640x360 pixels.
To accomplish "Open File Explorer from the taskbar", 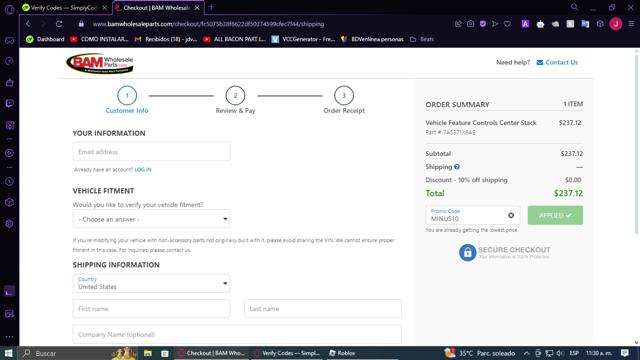I will (x=148, y=353).
